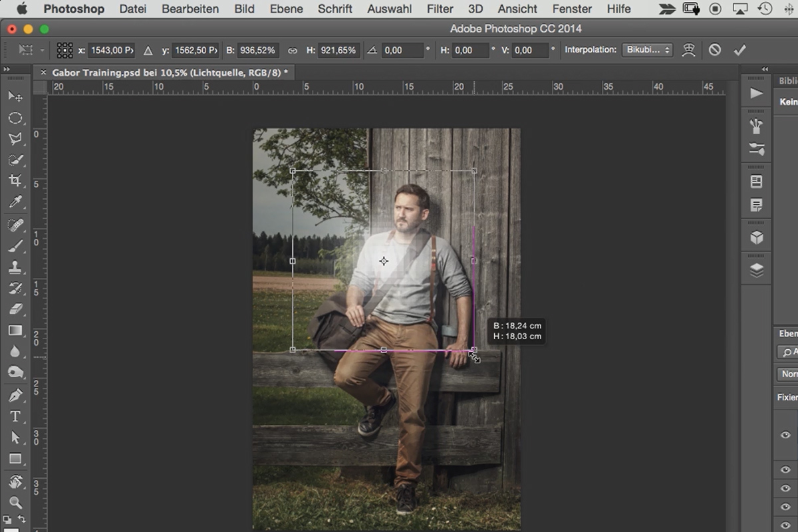Reset to default foreground/background colors
This screenshot has width=798, height=532.
(x=8, y=519)
